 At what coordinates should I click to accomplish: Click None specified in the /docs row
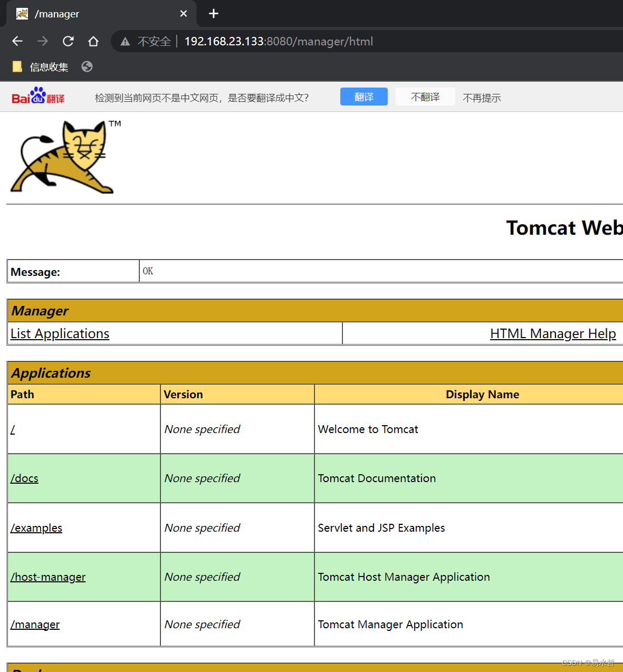[x=202, y=478]
